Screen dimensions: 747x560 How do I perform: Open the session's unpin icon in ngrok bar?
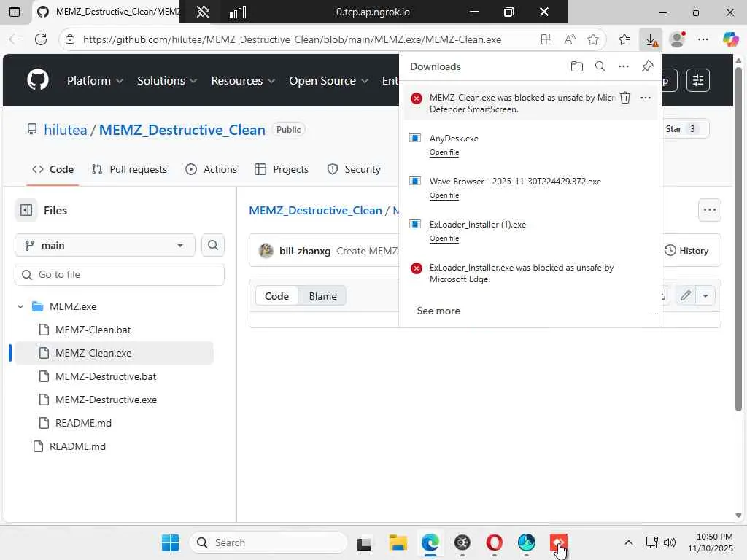pos(203,12)
